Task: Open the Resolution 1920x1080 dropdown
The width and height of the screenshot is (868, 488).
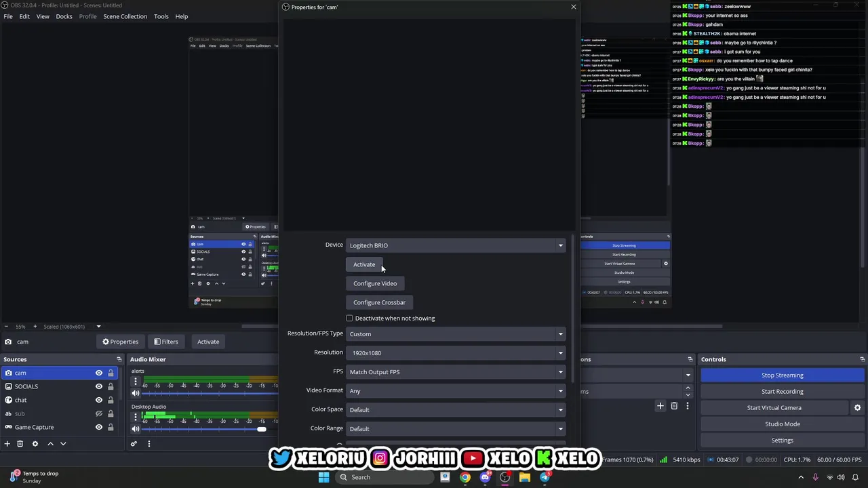Action: click(456, 352)
